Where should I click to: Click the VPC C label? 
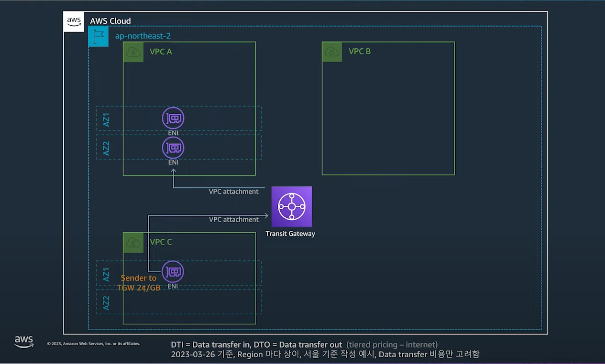[x=161, y=242]
